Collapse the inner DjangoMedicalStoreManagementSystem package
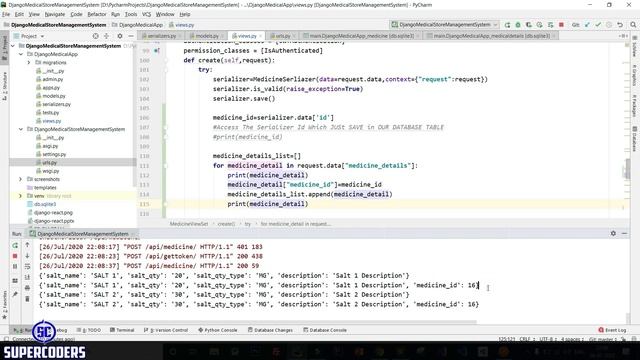Image resolution: width=640 pixels, height=360 pixels. (21, 129)
